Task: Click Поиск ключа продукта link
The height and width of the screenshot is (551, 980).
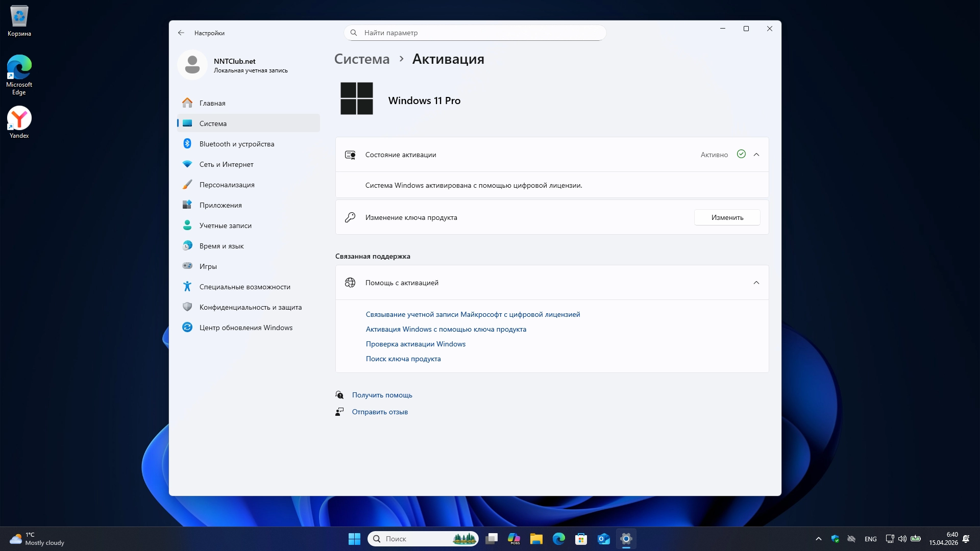Action: (403, 359)
